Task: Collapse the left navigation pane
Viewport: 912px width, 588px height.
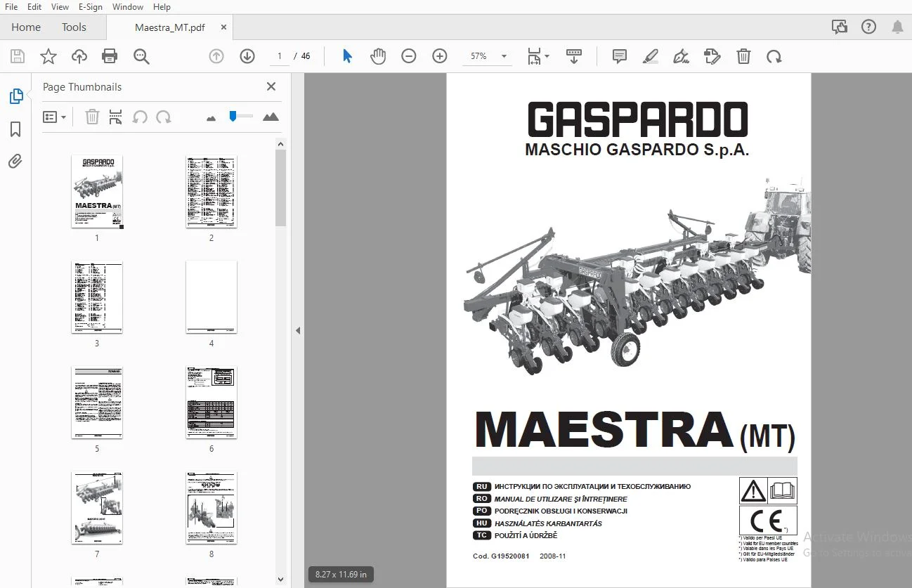Action: pyautogui.click(x=298, y=330)
